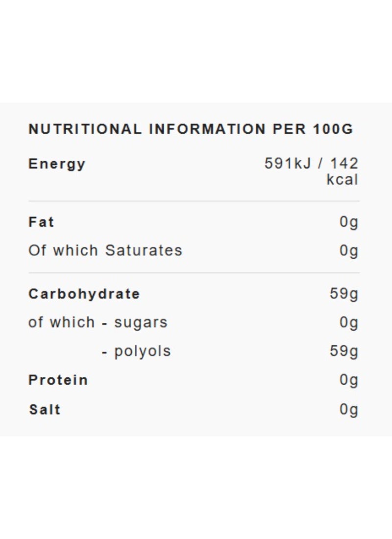Click the Salt row label
Screen dimensions: 392x539
pos(45,409)
